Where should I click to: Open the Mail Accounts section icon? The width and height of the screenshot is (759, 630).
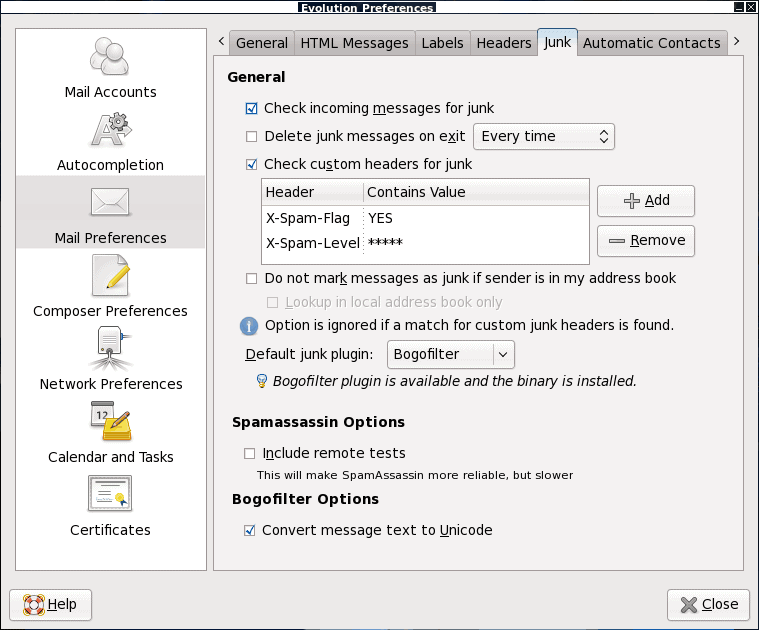tap(110, 56)
